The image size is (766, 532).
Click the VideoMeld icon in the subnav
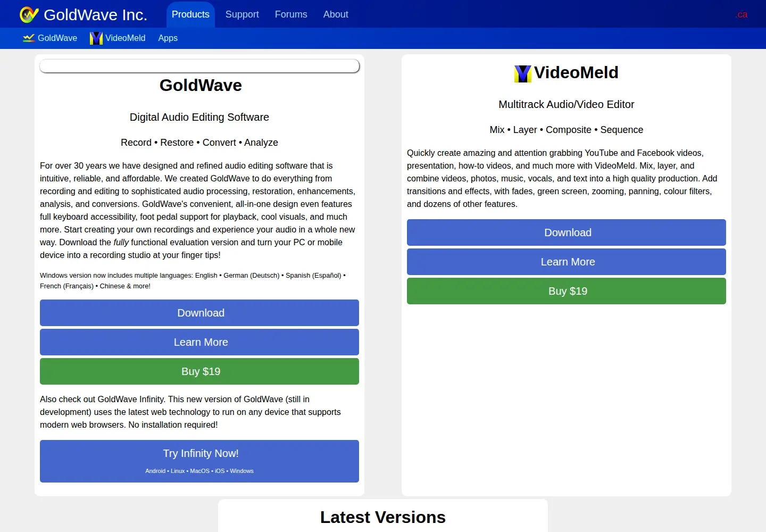(96, 38)
